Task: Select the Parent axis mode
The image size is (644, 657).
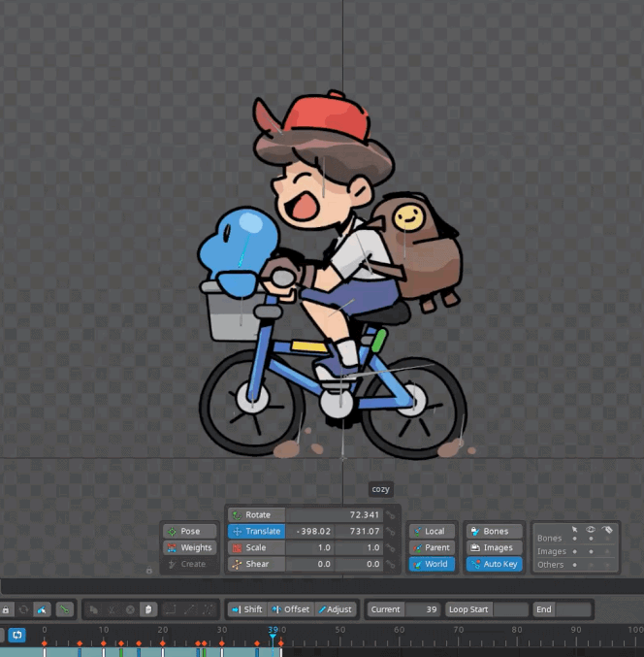Action: (431, 548)
